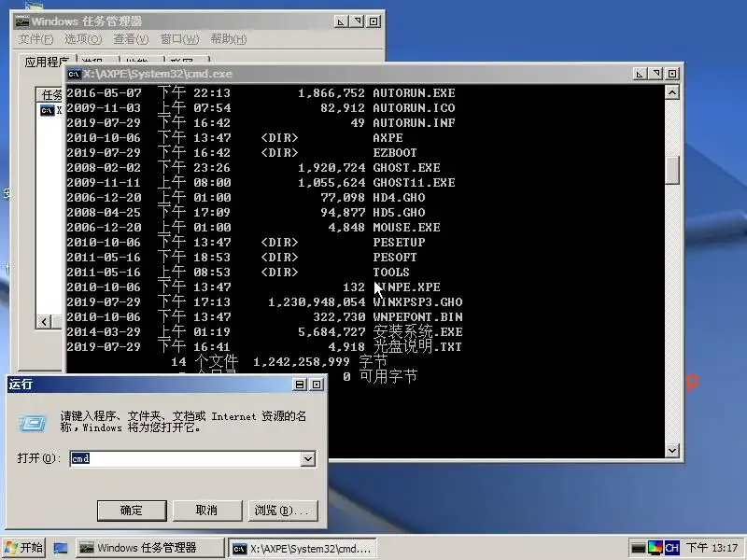The height and width of the screenshot is (560, 747).
Task: Click the HD4.GHO file name
Action: [399, 198]
